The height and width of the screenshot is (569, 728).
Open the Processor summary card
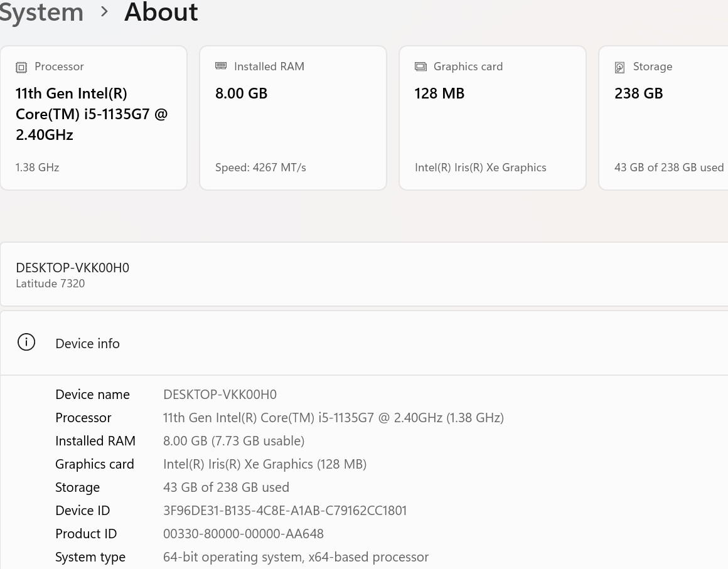tap(94, 118)
